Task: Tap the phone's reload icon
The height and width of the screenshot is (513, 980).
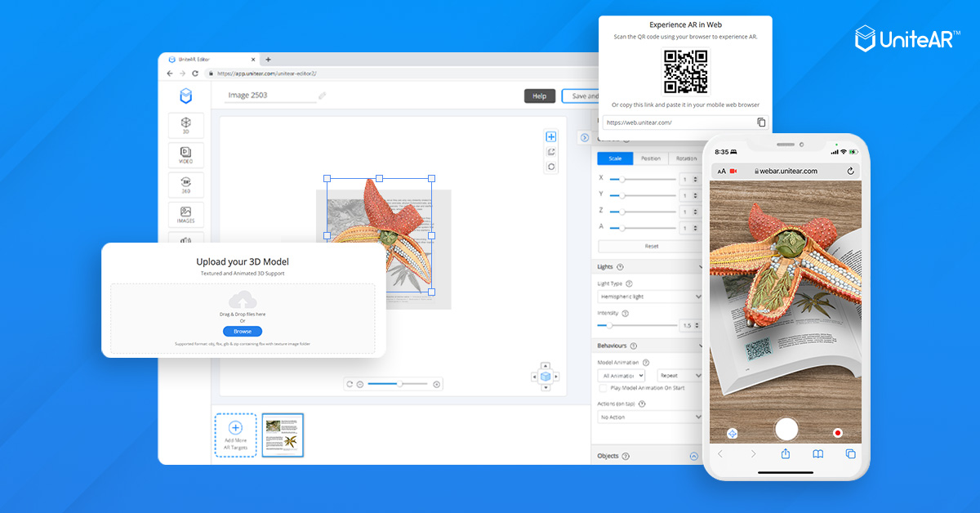Action: point(851,171)
